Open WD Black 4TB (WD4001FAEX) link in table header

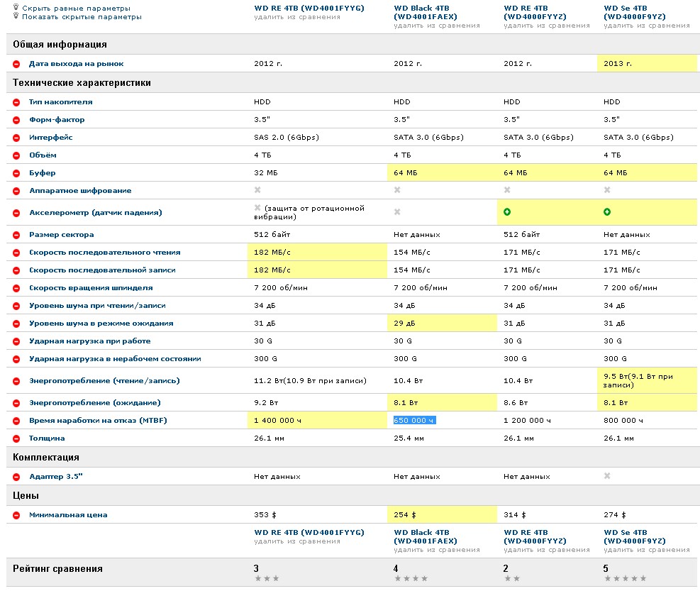click(x=426, y=13)
